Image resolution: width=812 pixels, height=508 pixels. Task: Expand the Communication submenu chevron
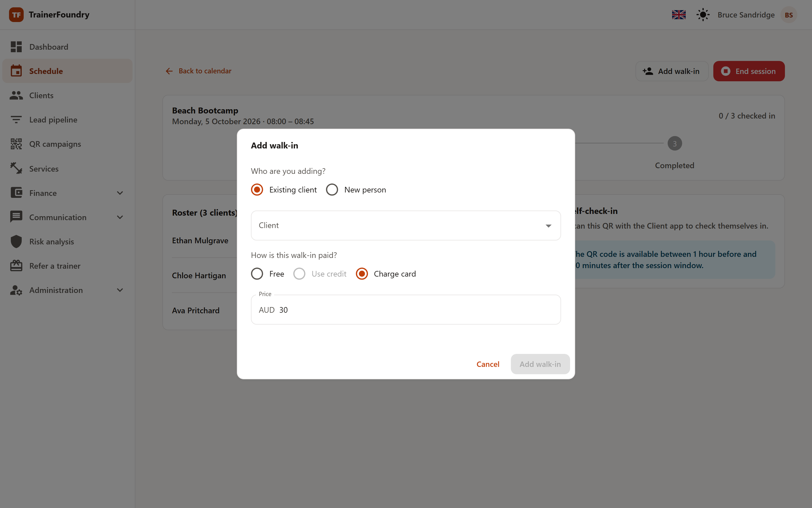tap(120, 217)
